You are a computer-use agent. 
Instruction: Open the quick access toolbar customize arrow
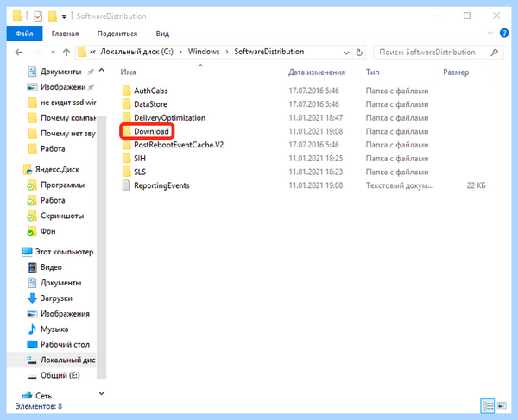[64, 16]
